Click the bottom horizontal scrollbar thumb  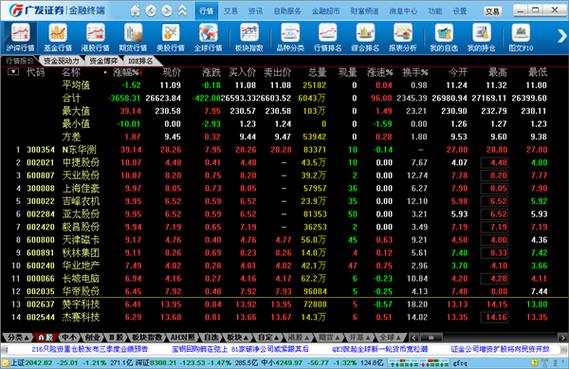[x=430, y=338]
